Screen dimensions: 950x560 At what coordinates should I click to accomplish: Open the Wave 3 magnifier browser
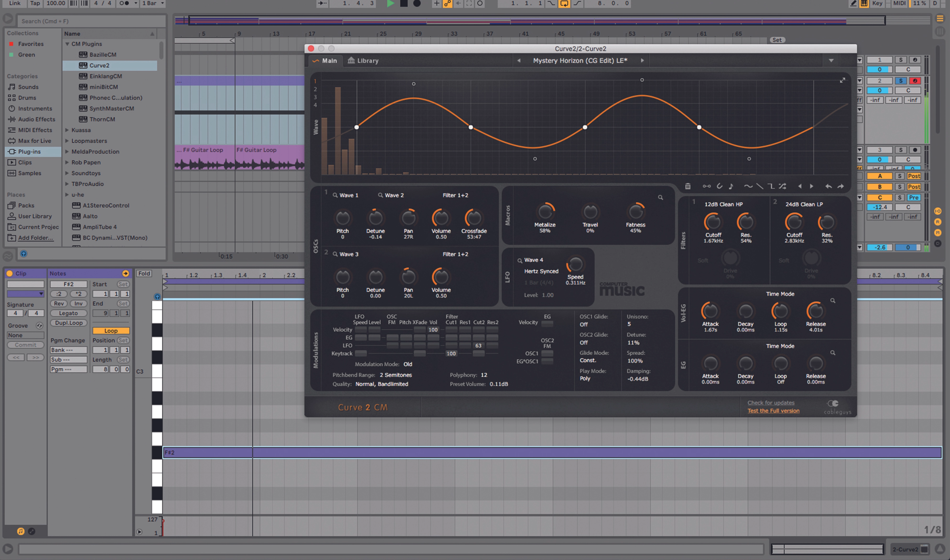[335, 254]
